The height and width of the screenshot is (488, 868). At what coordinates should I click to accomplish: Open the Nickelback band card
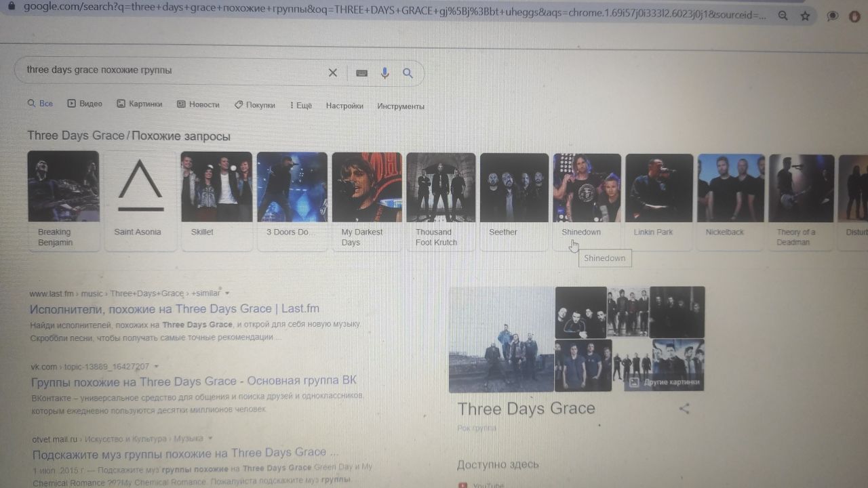click(x=731, y=203)
